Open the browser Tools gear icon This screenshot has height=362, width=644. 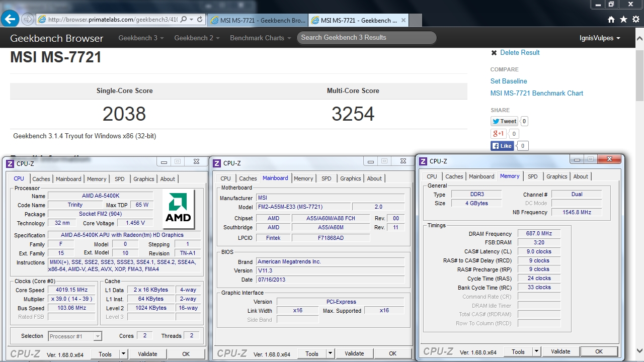(x=635, y=20)
